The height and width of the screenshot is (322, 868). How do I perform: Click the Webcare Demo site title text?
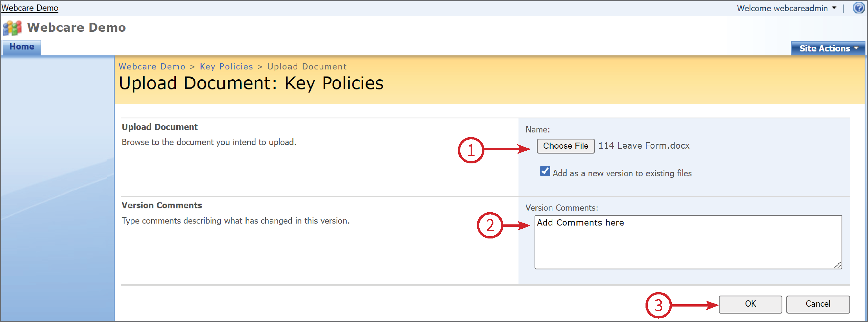point(77,28)
